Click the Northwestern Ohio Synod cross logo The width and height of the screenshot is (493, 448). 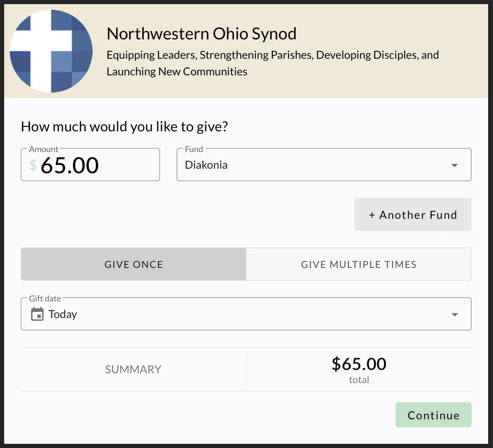(51, 51)
